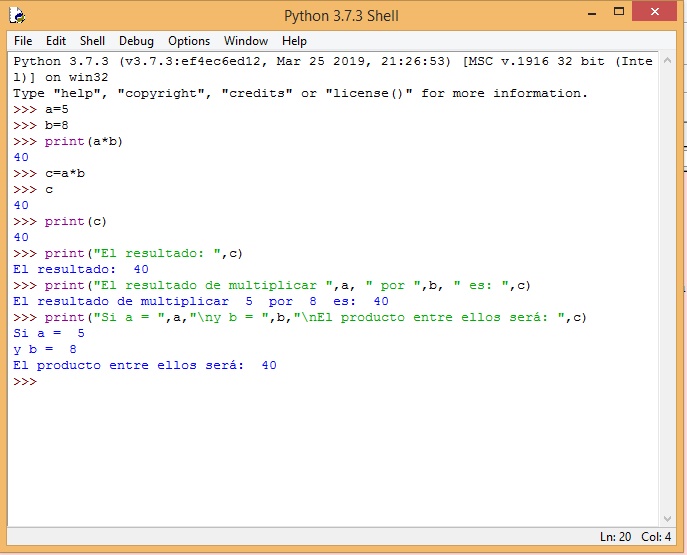Minimize the Python 3.7.3 Shell window
Viewport: 687px width, 555px height.
pos(592,13)
